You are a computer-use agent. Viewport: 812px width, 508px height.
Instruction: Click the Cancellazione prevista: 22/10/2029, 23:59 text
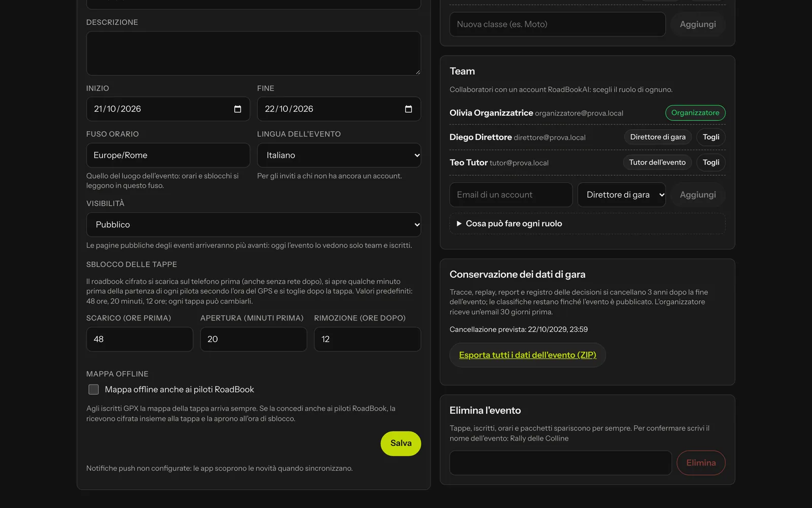point(519,330)
